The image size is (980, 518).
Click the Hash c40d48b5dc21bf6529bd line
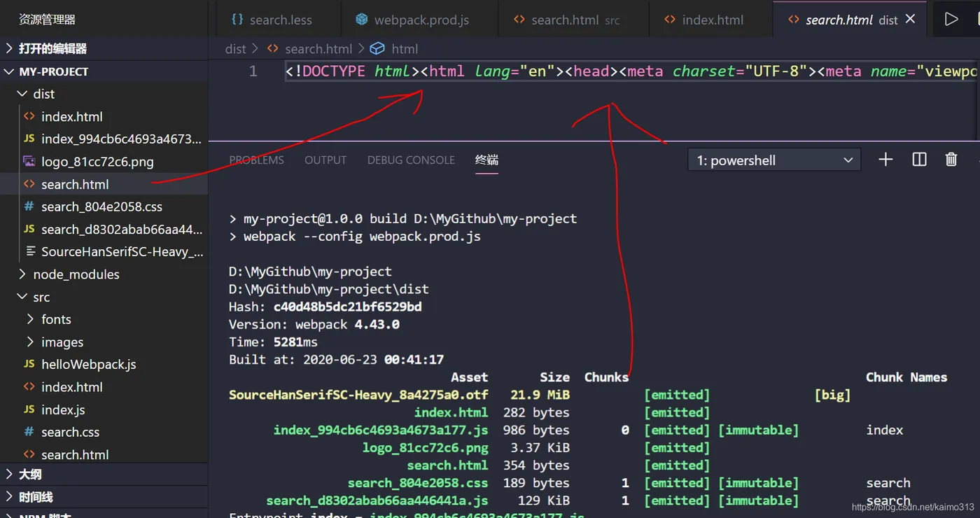325,307
